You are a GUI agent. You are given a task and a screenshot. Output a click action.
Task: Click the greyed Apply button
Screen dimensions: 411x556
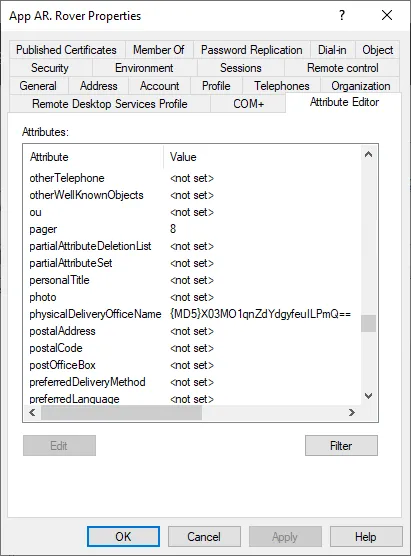click(x=285, y=536)
